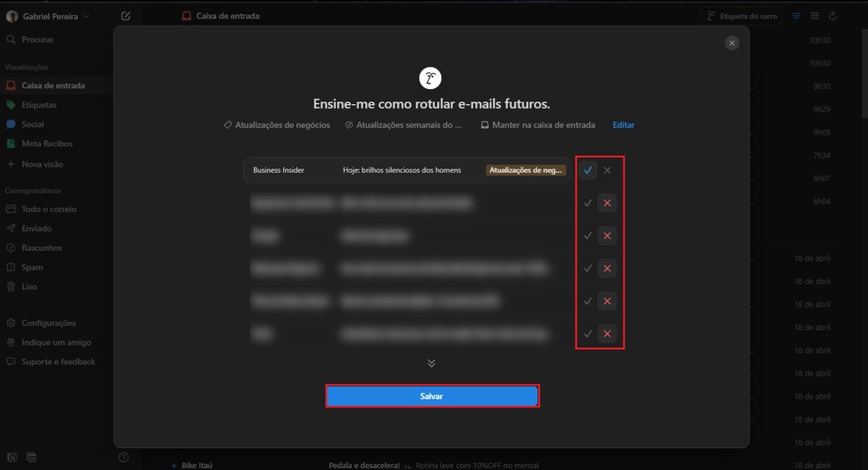Click Indique um amigo
The image size is (868, 470).
[56, 342]
